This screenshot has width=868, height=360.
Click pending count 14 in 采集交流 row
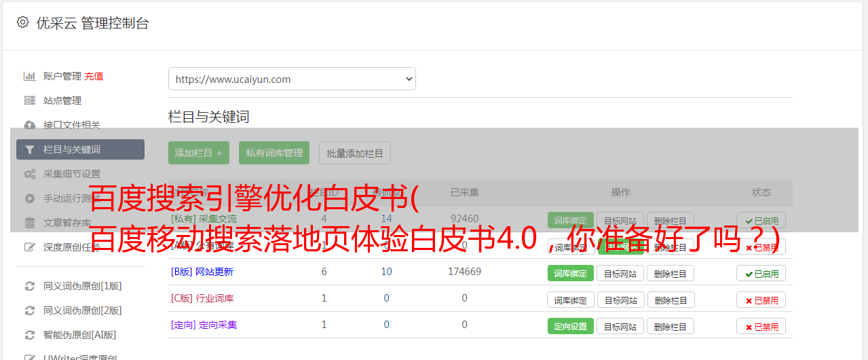point(386,219)
